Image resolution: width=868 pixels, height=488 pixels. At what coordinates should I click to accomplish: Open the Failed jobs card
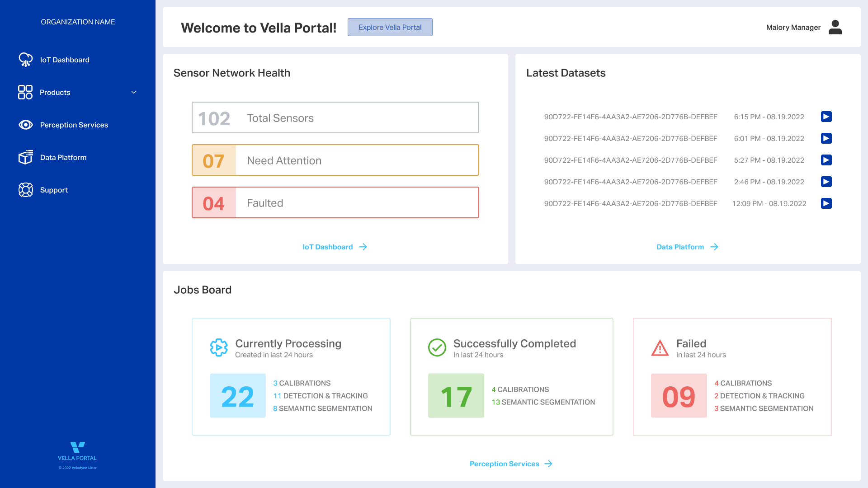point(732,377)
